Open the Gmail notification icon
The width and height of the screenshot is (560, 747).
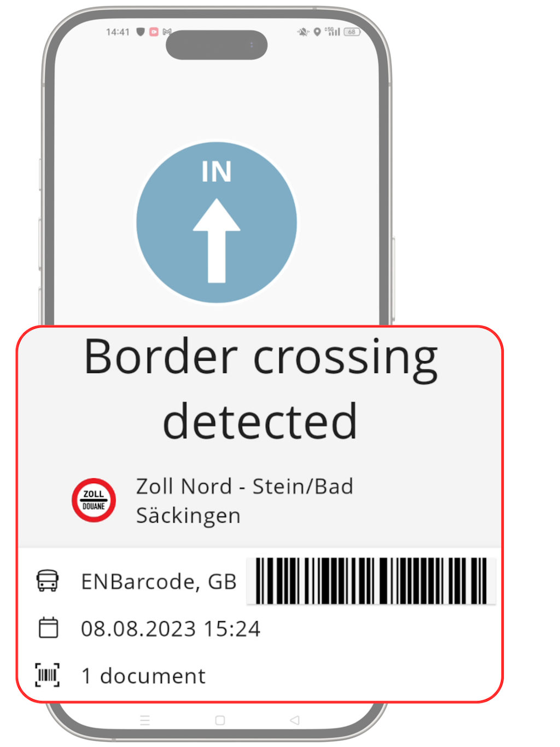pos(167,32)
